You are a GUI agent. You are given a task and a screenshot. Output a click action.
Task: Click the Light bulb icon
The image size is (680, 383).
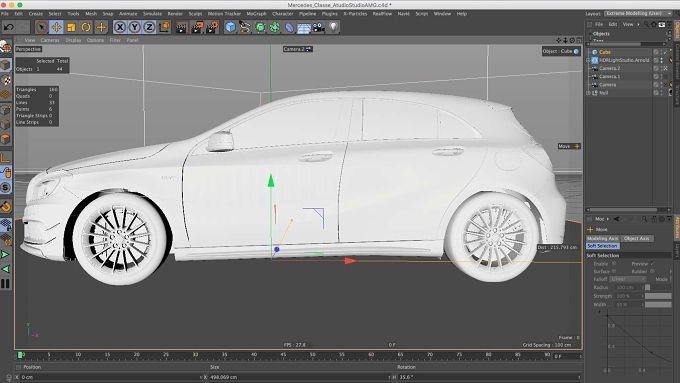coord(333,27)
